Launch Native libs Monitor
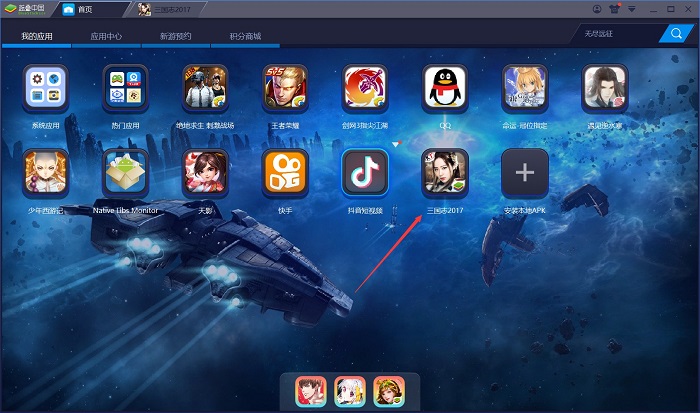This screenshot has height=413, width=700. 125,173
